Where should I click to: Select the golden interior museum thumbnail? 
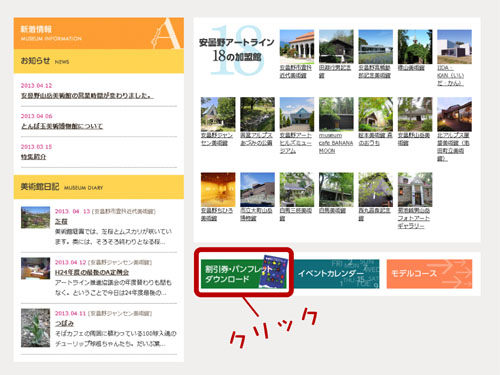coord(218,189)
